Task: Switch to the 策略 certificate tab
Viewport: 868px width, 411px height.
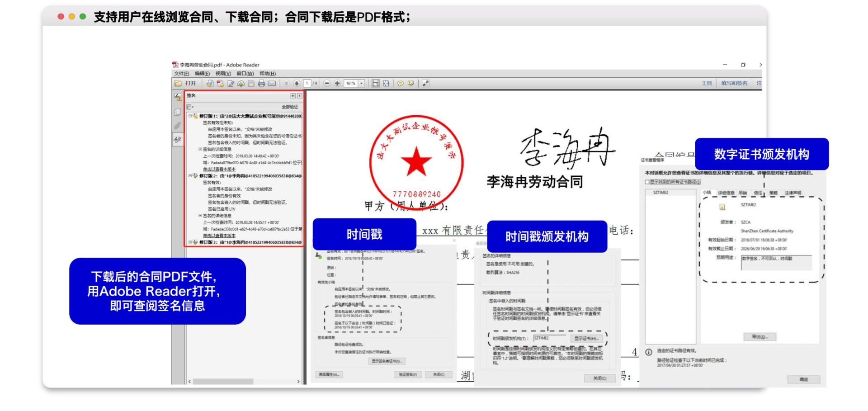Action: click(x=774, y=193)
